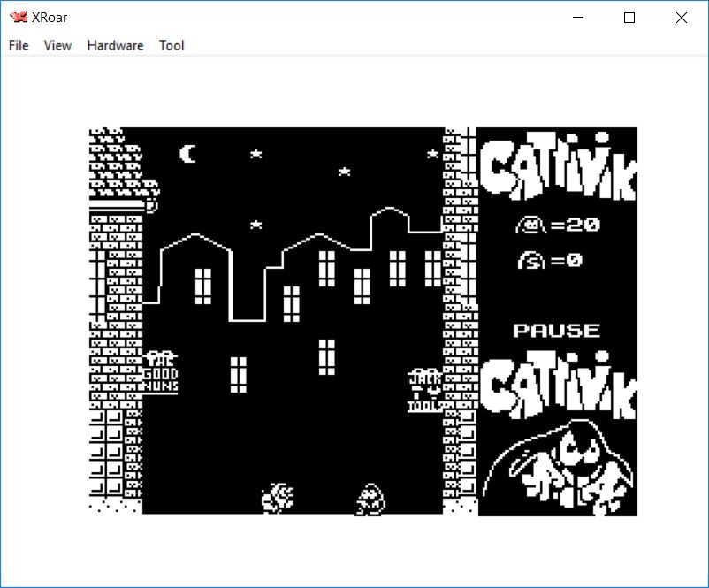Click the star right beside the crescent moon
The width and height of the screenshot is (709, 588).
(x=255, y=154)
